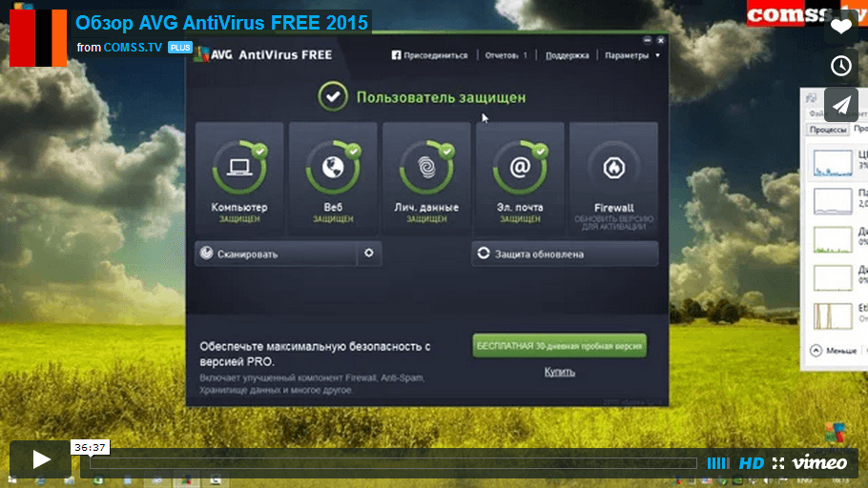This screenshot has width=868, height=488.
Task: Select memory graph thumbnail in Task Manager
Action: tap(833, 201)
